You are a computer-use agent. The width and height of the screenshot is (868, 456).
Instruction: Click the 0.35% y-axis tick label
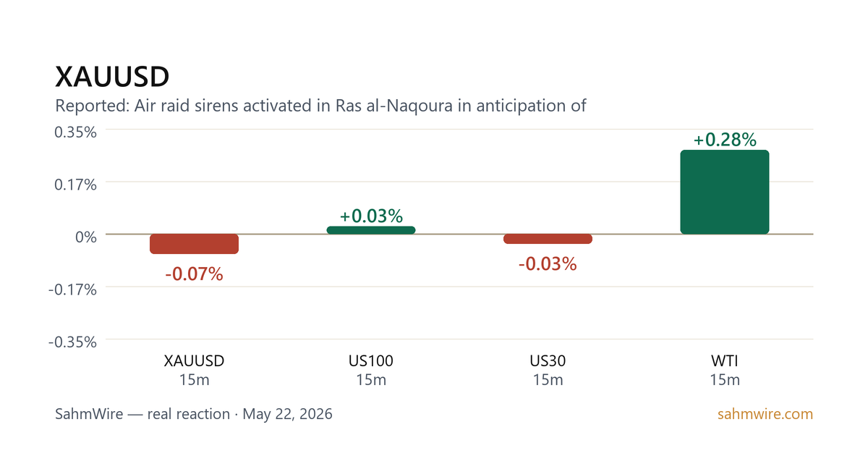pos(76,132)
